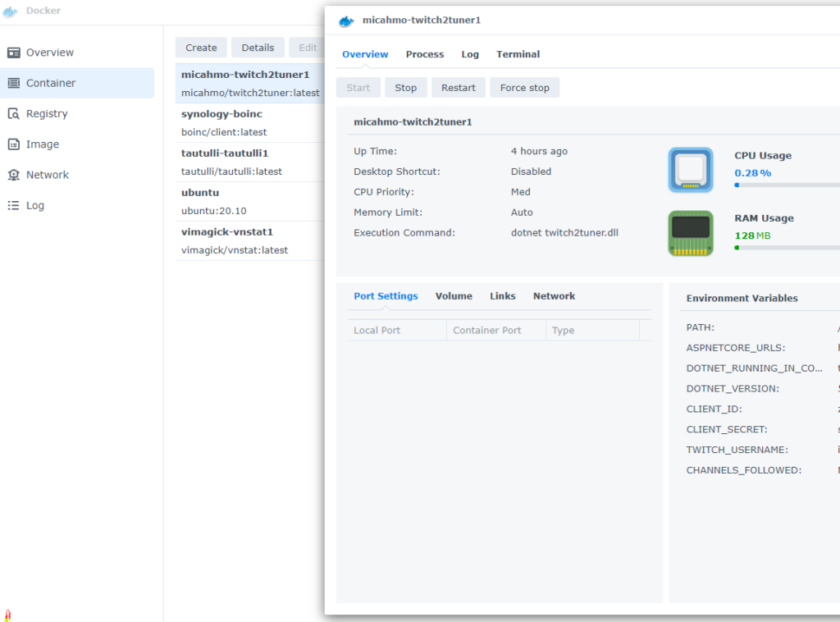Open Overview in the Docker sidebar
This screenshot has width=840, height=622.
click(77, 53)
